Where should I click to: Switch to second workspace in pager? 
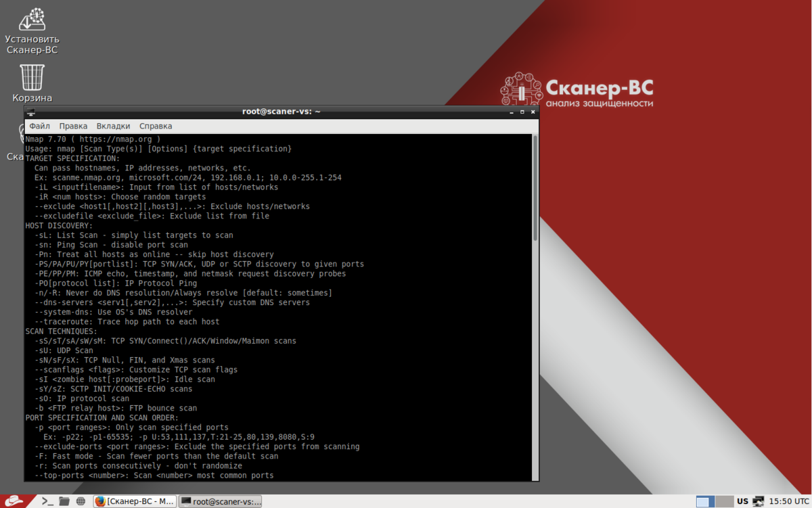(x=725, y=501)
